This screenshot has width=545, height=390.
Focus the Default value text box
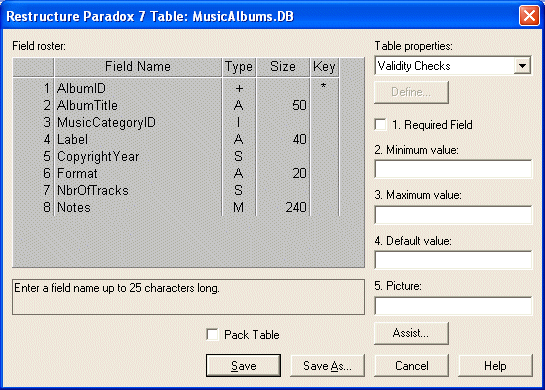(x=453, y=260)
